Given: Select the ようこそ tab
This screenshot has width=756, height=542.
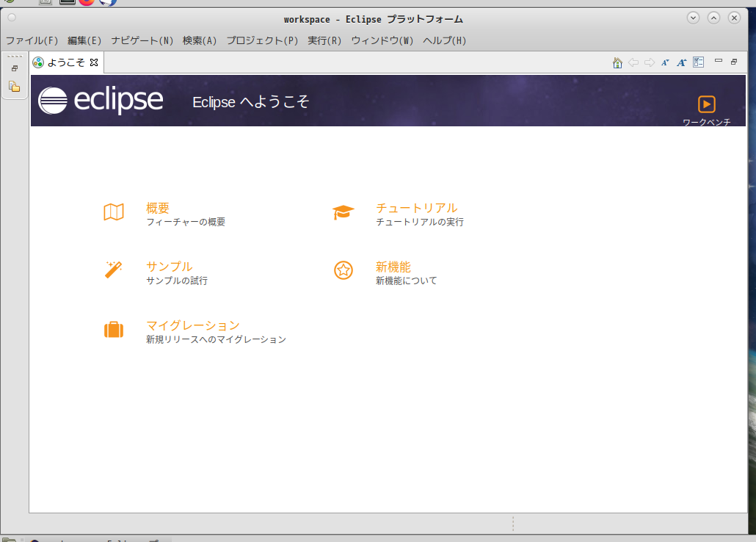Looking at the screenshot, I should coord(66,62).
